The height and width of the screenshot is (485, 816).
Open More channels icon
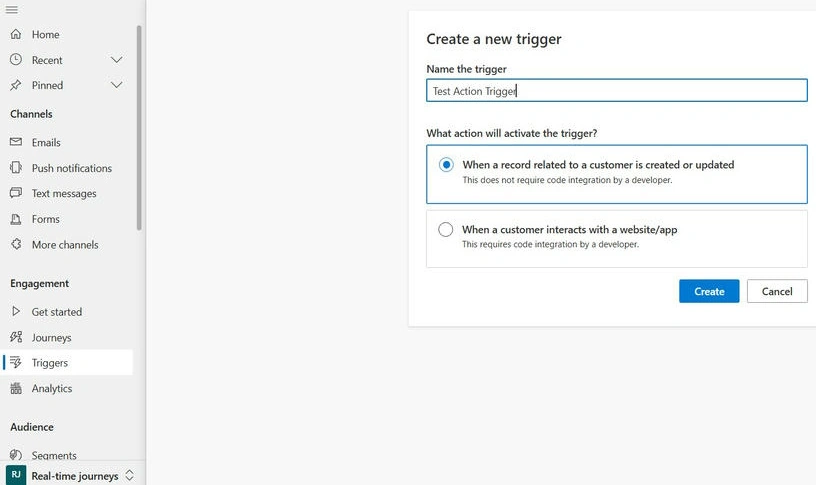click(x=16, y=244)
